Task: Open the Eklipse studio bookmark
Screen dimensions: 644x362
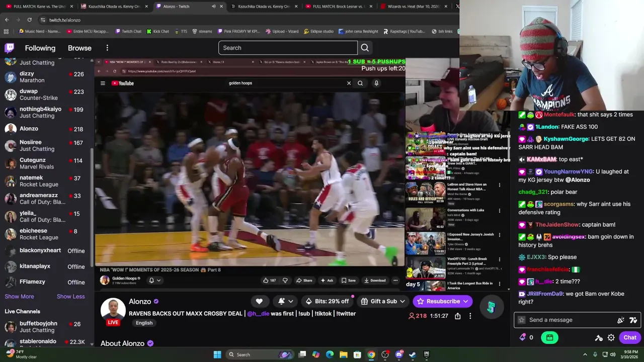Action: [x=318, y=31]
